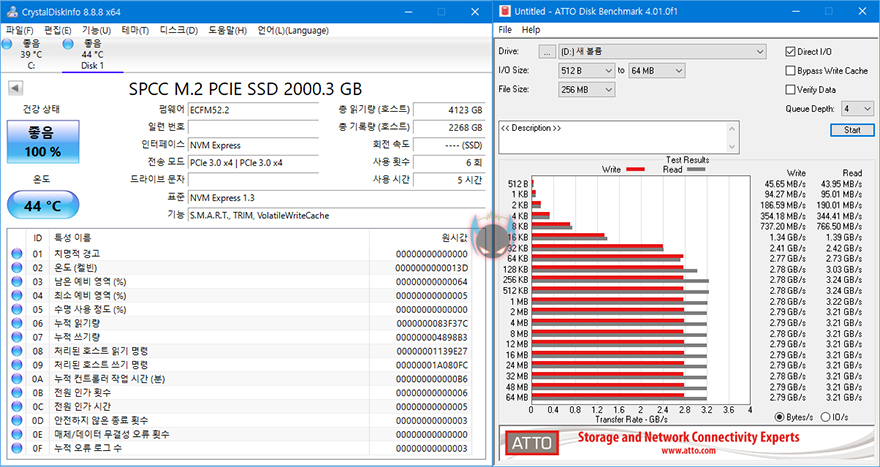The width and height of the screenshot is (880, 467).
Task: Click the interface field NVM Express
Action: 253,145
